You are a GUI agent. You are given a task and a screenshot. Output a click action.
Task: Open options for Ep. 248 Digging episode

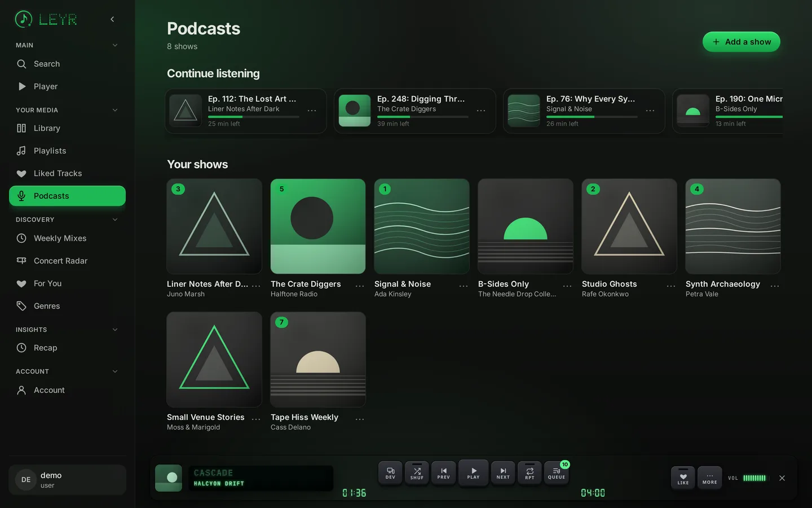481,111
